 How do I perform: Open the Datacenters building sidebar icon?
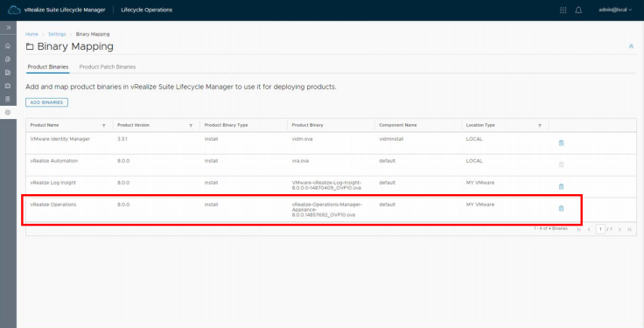(8, 73)
